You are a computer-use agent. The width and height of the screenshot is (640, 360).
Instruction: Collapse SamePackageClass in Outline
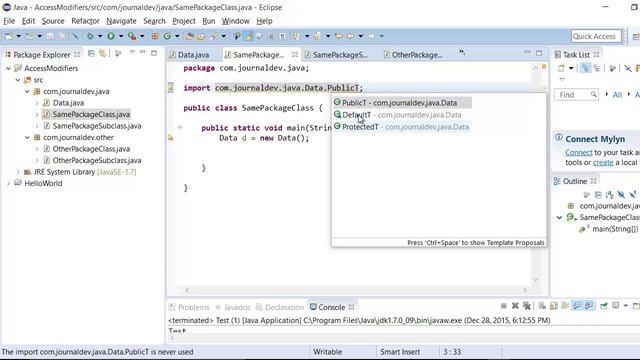pyautogui.click(x=560, y=218)
